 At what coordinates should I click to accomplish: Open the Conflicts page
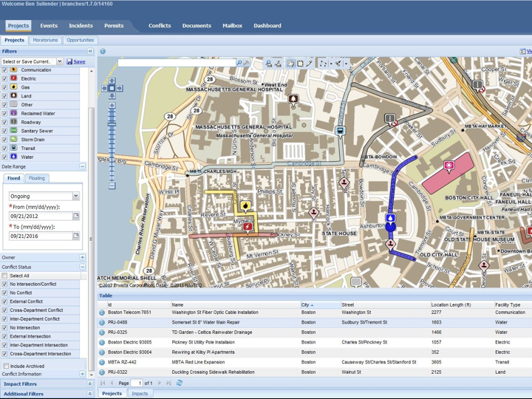160,26
